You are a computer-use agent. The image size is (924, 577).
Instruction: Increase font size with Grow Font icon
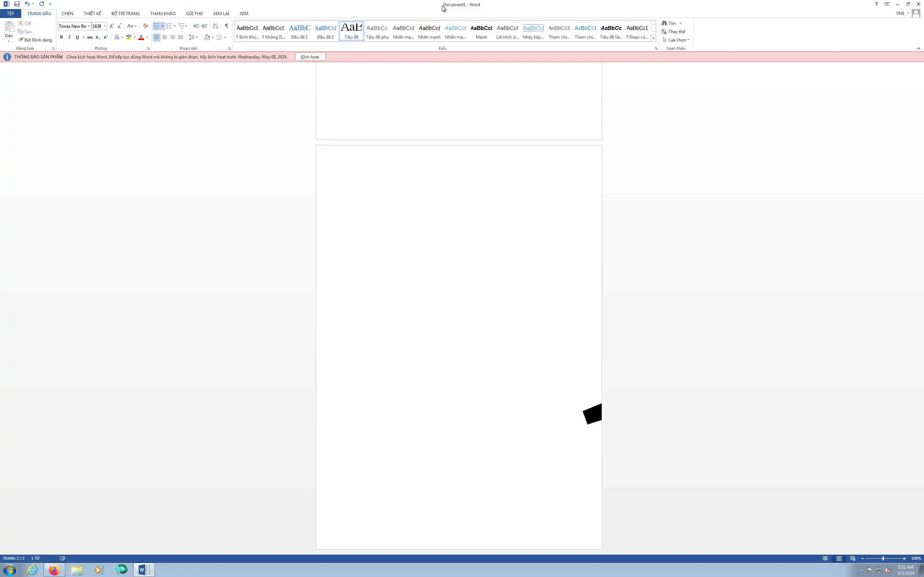(111, 26)
